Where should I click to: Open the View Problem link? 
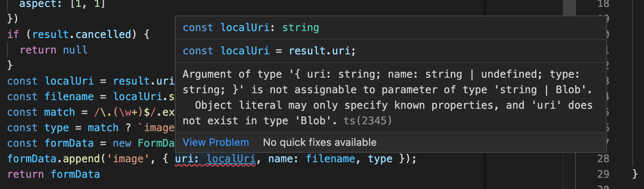tap(216, 142)
